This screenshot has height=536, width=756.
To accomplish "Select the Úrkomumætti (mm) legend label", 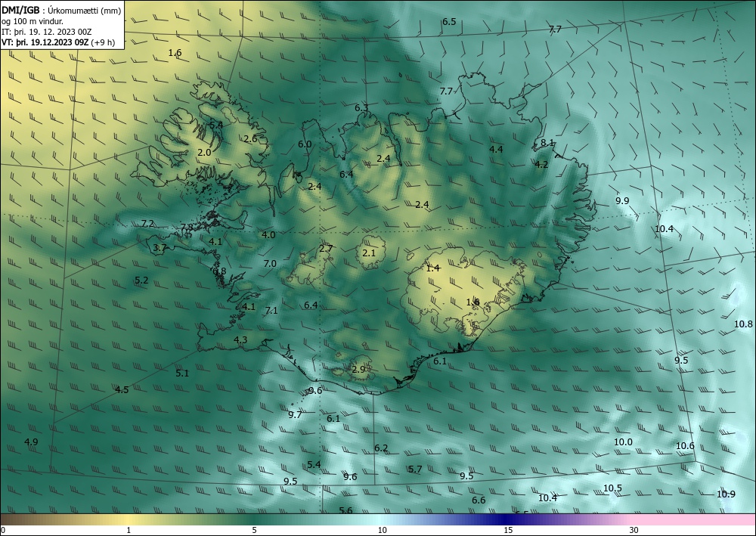I will coord(84,11).
